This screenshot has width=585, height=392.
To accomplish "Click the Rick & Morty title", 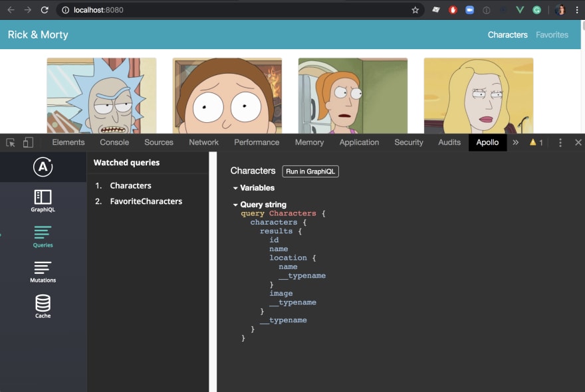I will click(x=38, y=35).
